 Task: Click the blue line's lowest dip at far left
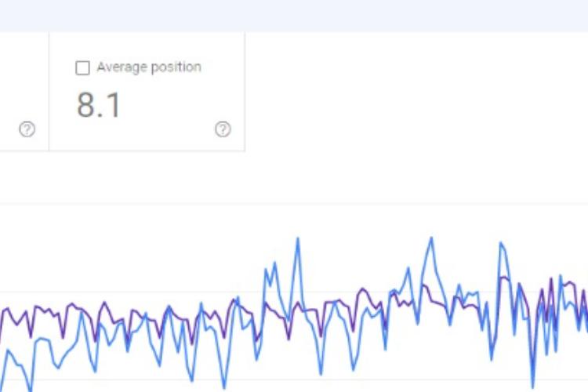30,388
